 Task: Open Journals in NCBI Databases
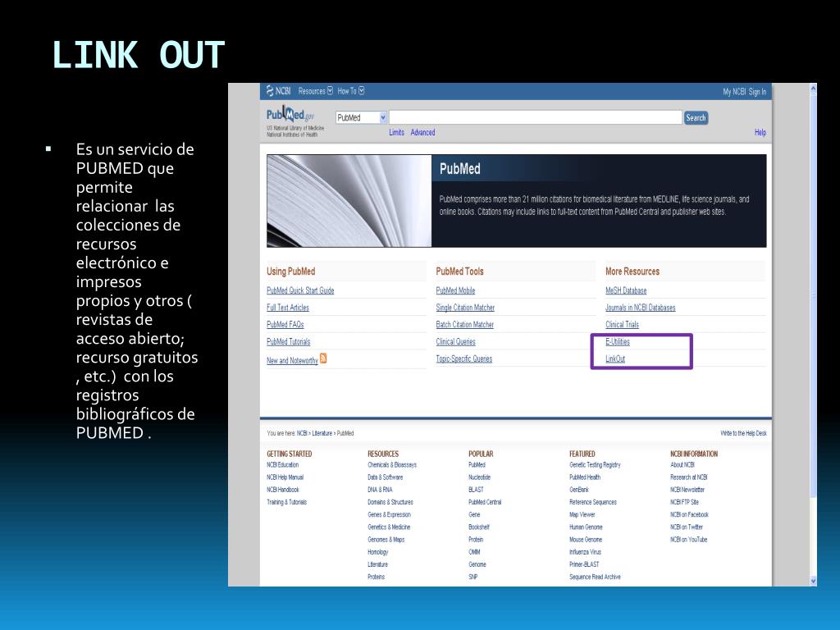(640, 308)
